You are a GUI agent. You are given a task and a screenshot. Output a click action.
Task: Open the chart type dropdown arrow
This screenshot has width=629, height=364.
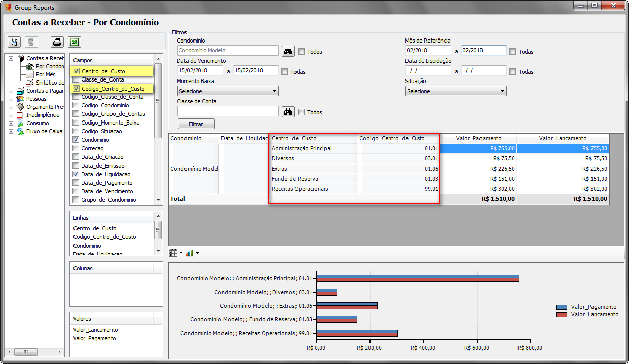pos(197,253)
